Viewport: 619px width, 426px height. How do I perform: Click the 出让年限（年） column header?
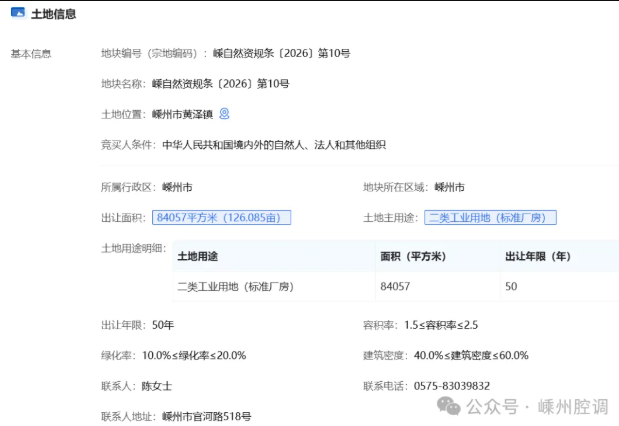(x=538, y=256)
